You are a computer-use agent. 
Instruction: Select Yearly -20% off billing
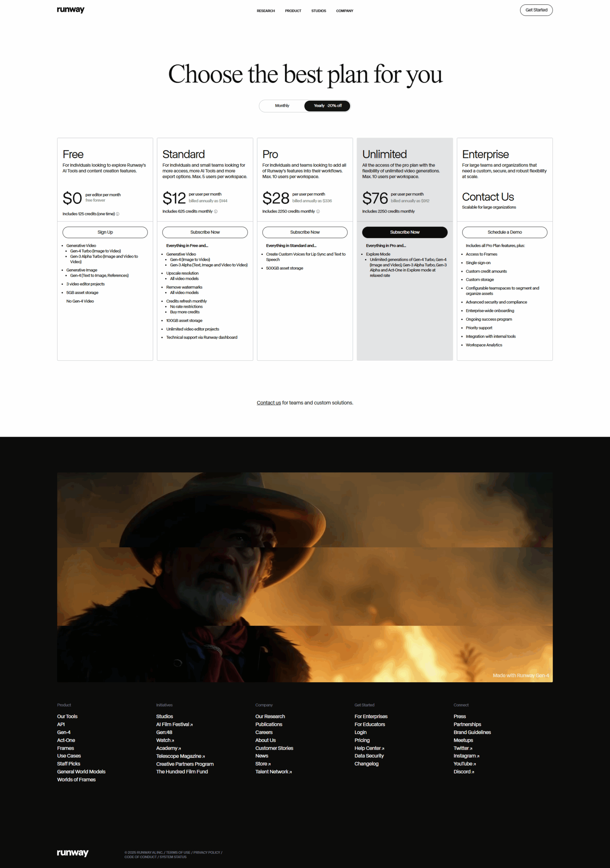327,106
